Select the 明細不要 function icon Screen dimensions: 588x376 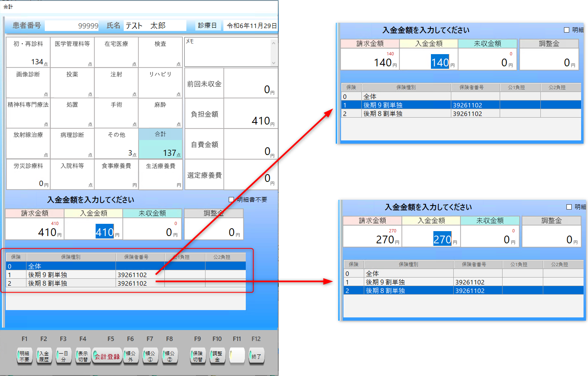(x=24, y=356)
